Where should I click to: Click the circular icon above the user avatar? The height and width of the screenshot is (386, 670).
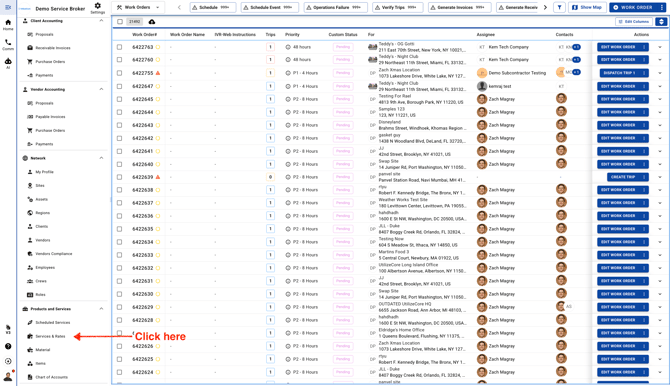8,361
